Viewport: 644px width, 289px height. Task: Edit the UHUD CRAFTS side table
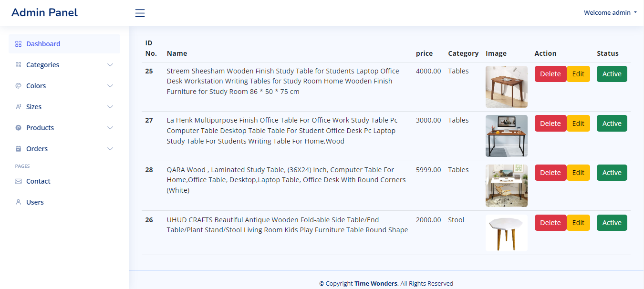click(x=578, y=223)
